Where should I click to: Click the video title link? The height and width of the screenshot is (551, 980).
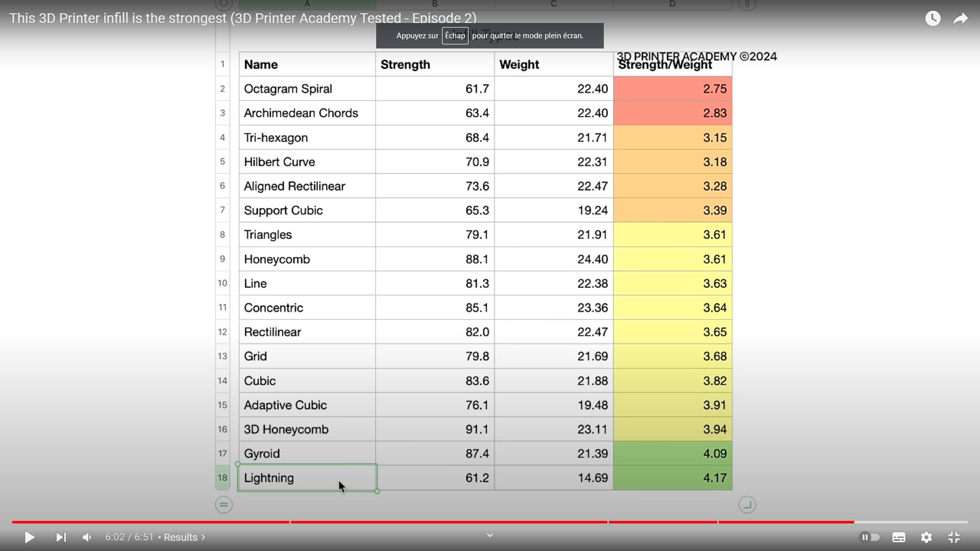pyautogui.click(x=242, y=18)
